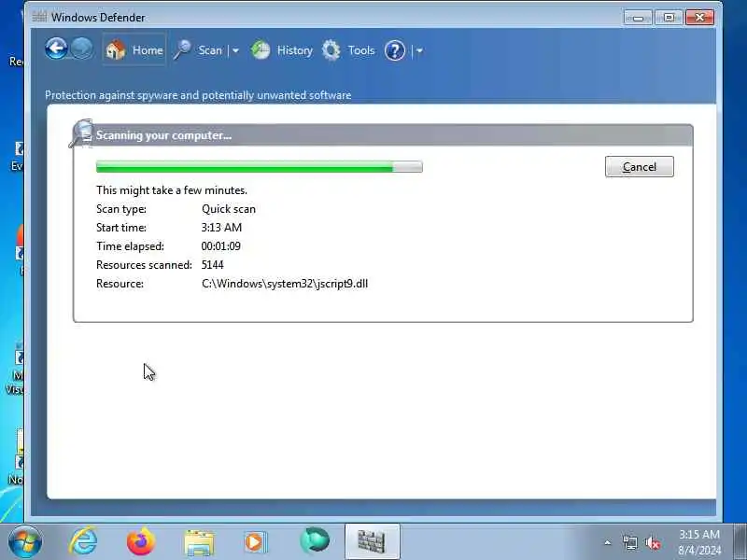Click the Show desktop strip at taskbar end
Screen dimensions: 747x560
tap(740, 542)
